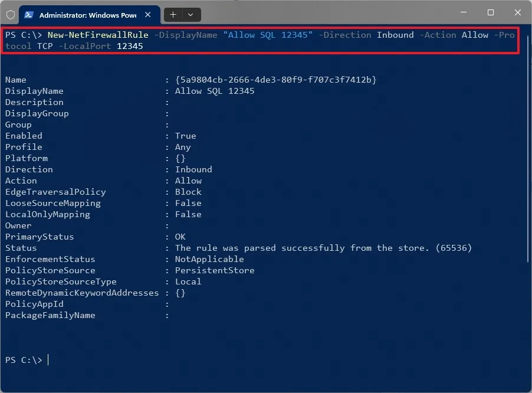532x393 pixels.
Task: Close the Administrator: Windows PowerShell tab
Action: coord(148,15)
